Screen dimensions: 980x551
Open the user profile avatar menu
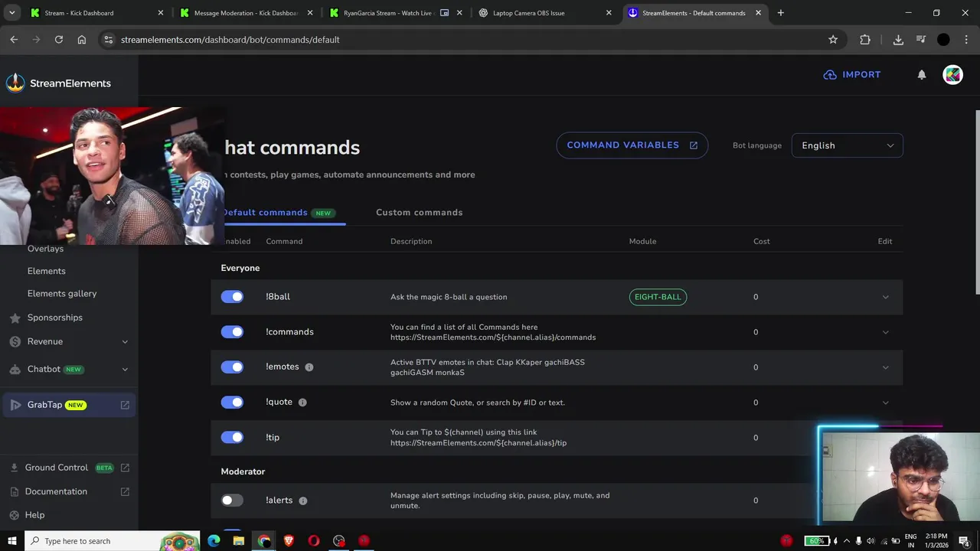coord(952,74)
